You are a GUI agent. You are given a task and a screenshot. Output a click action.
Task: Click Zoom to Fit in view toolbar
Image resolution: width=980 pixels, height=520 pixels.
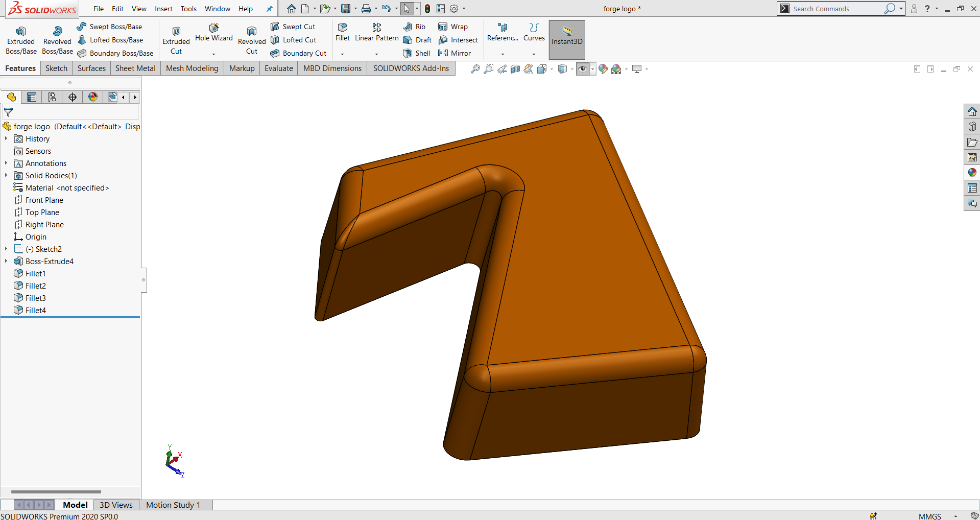tap(475, 69)
